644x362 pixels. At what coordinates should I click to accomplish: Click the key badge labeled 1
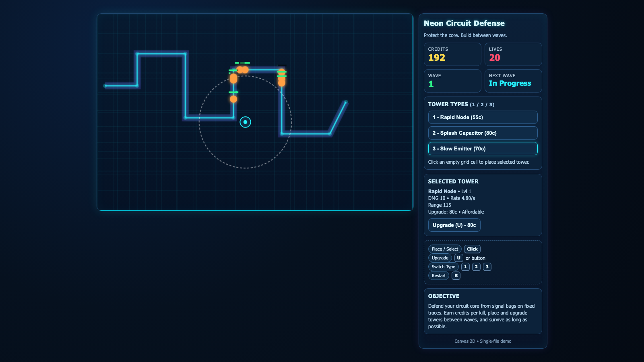coord(465,267)
